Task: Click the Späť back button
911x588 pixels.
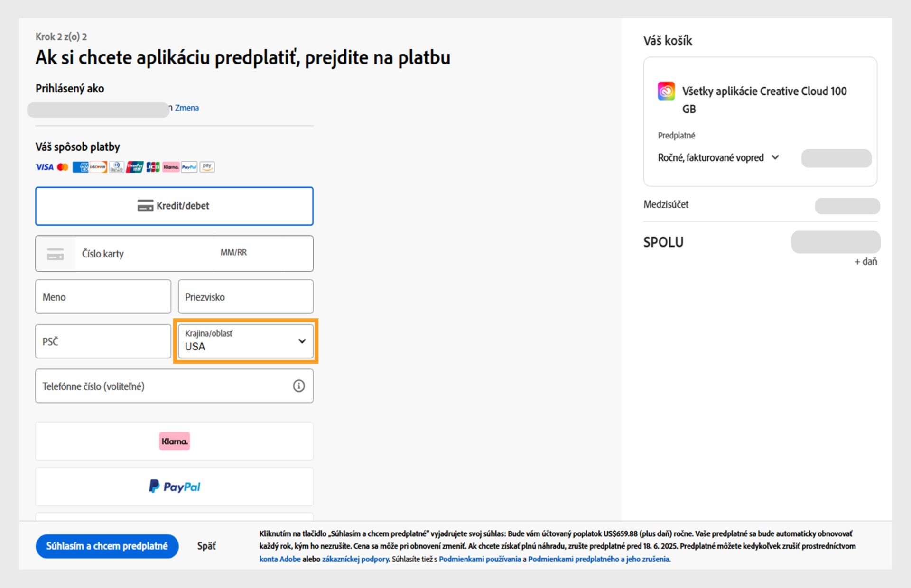Action: tap(206, 546)
